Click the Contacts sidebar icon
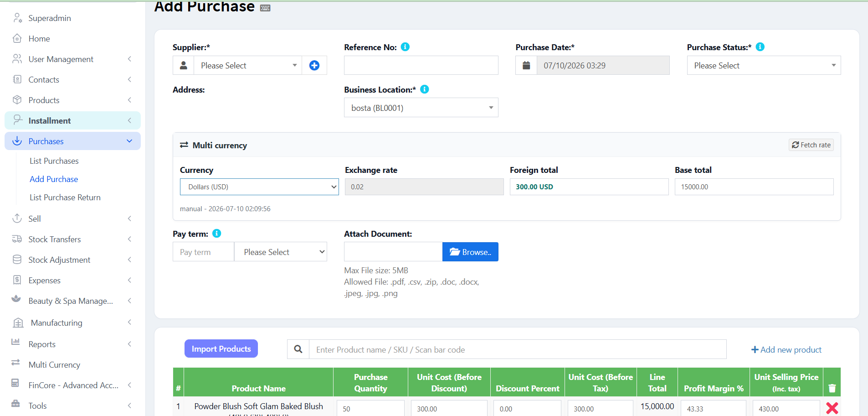Viewport: 868px width, 416px height. coord(17,79)
